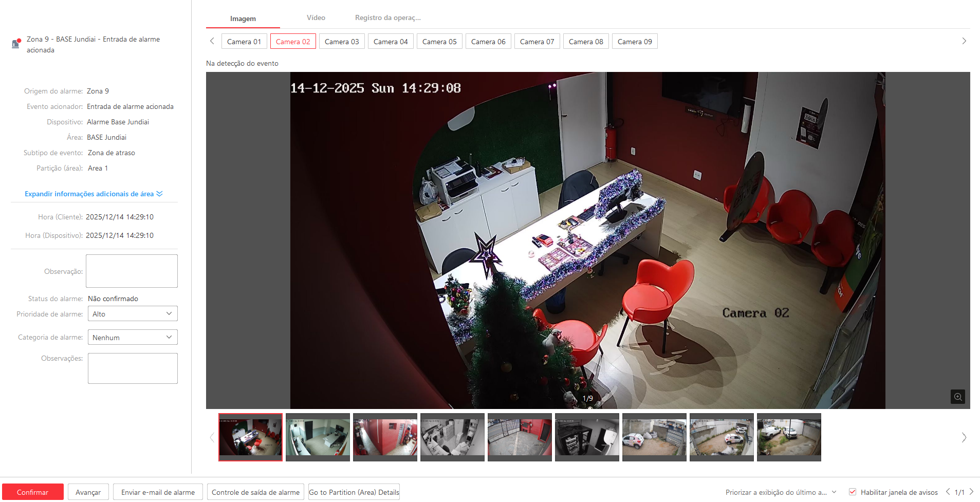Screen dimensions: 980x502
Task: Switch to the Video tab
Action: click(316, 17)
